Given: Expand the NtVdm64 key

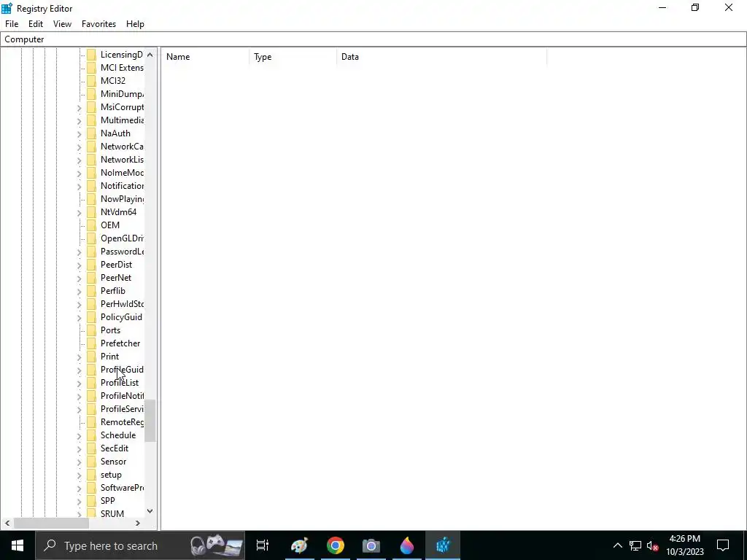Looking at the screenshot, I should 80,212.
